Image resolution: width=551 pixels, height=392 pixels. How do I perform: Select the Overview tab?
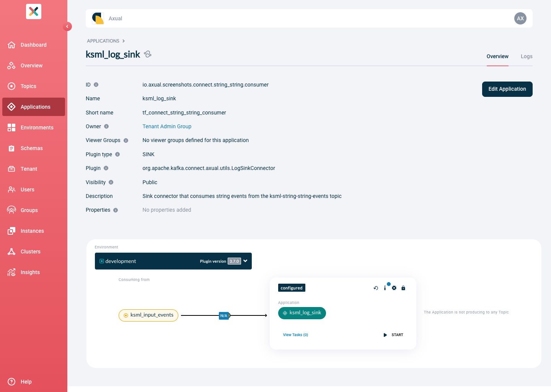(497, 56)
